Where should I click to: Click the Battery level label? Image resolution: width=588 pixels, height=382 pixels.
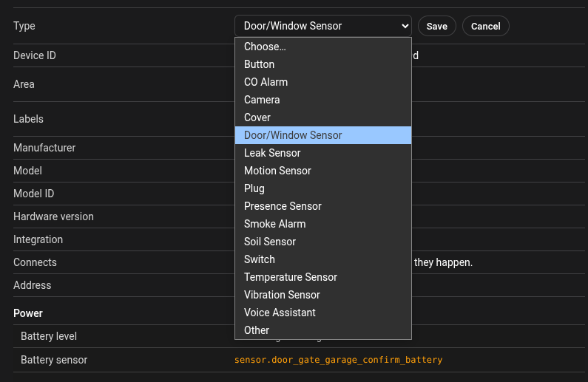click(49, 336)
